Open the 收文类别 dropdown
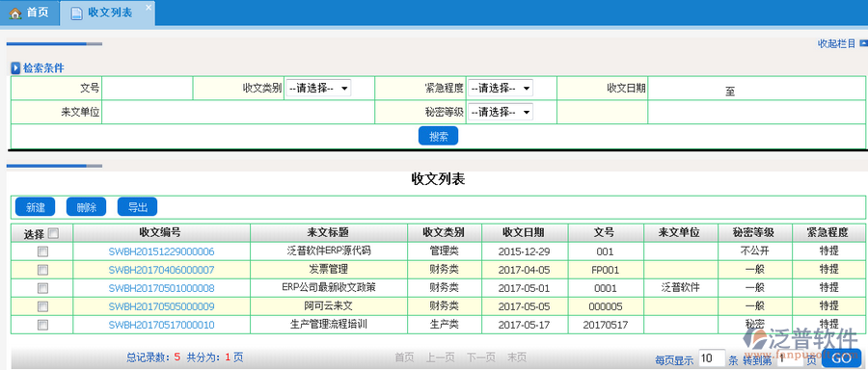Viewport: 868px width, 370px height. coord(317,88)
